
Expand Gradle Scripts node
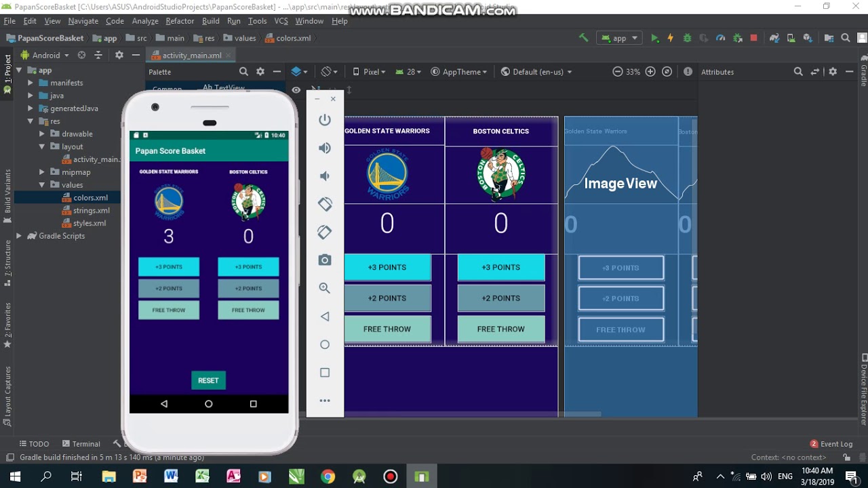[x=19, y=236]
